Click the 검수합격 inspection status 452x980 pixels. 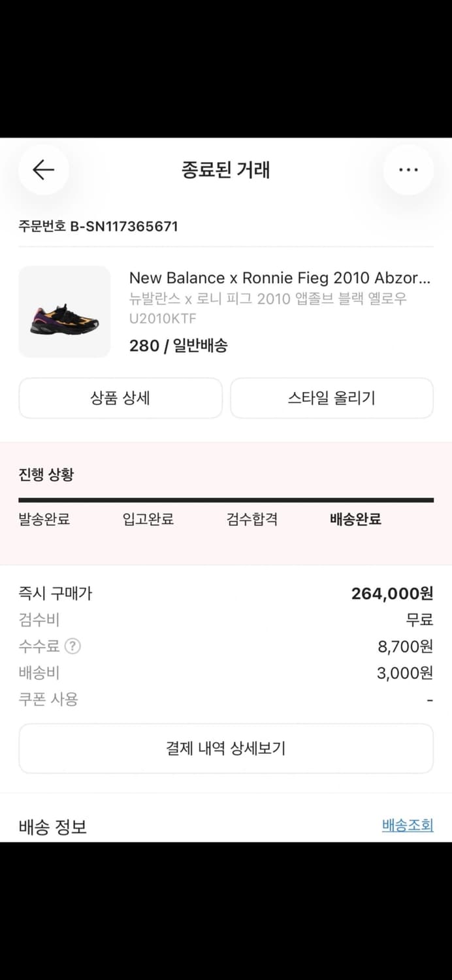point(253,519)
